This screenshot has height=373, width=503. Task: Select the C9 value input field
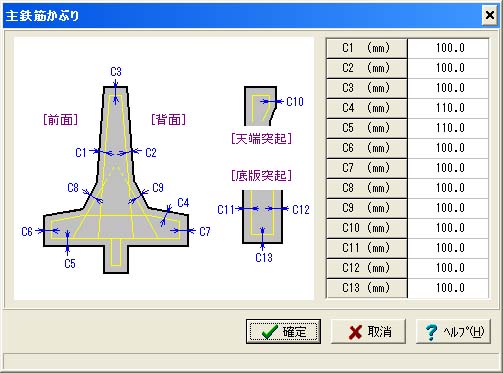pyautogui.click(x=448, y=208)
